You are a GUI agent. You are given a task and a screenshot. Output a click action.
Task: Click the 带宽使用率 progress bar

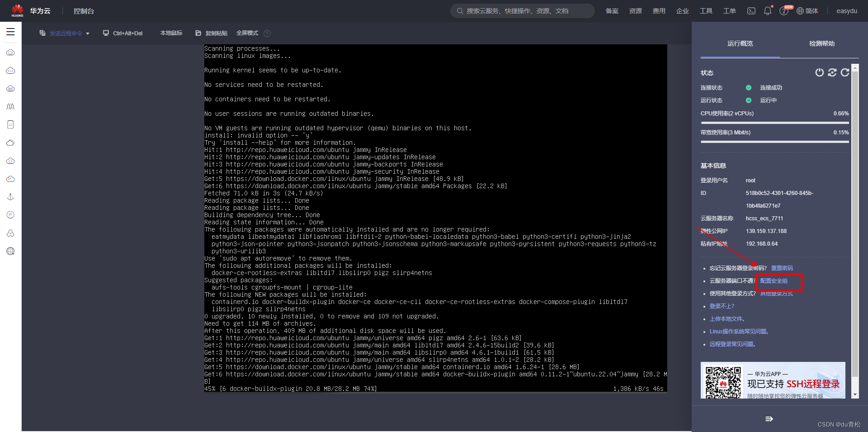tap(775, 142)
